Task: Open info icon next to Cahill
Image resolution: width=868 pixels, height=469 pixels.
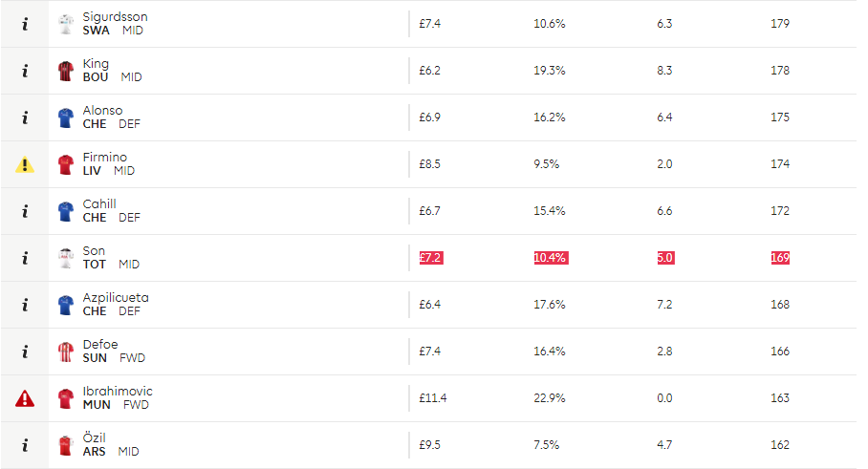Action: (x=25, y=211)
